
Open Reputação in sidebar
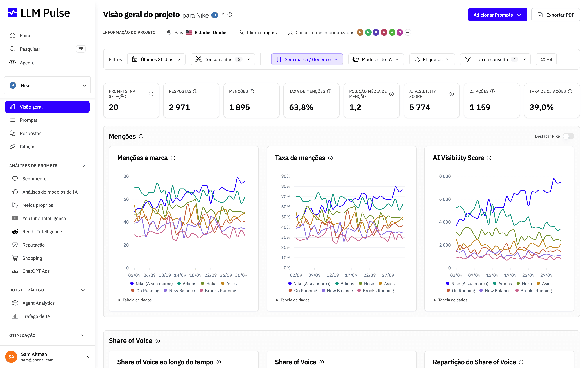click(47, 245)
